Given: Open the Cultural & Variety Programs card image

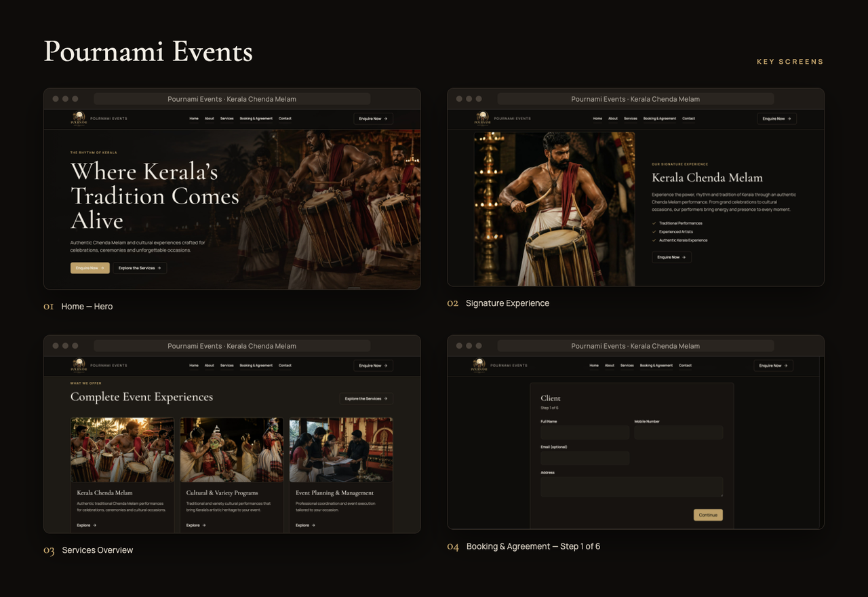Looking at the screenshot, I should tap(232, 450).
